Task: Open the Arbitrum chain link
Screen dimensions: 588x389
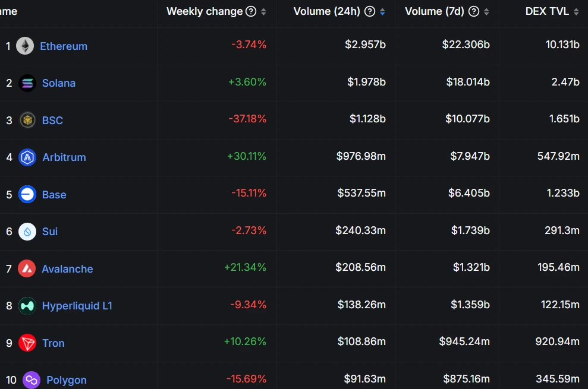Action: pos(64,157)
